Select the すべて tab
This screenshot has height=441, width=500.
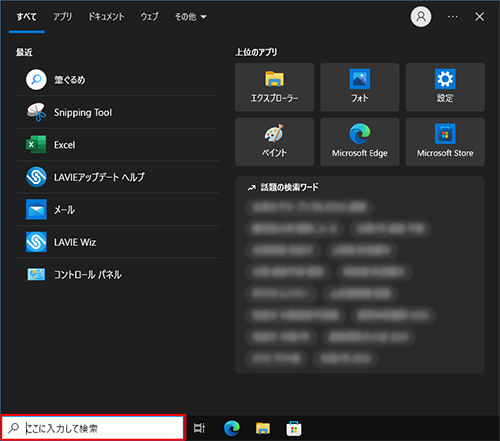(27, 17)
